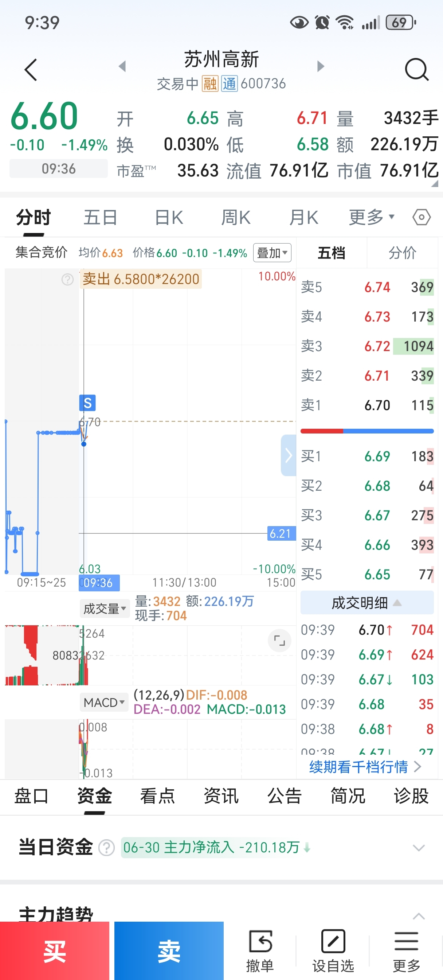Select 买5 row at 6.65
The height and width of the screenshot is (980, 443).
[367, 575]
